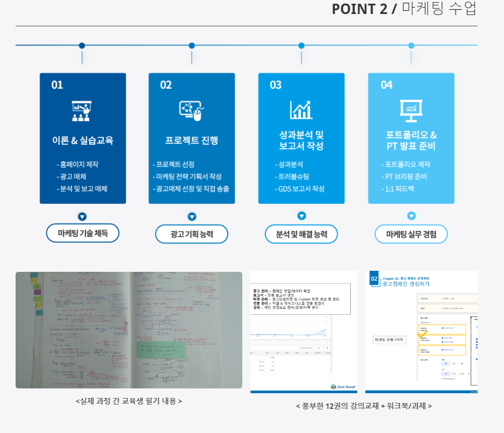The image size is (504, 433).
Task: Click the 분석 및 해결 능력 pill button
Action: [301, 234]
